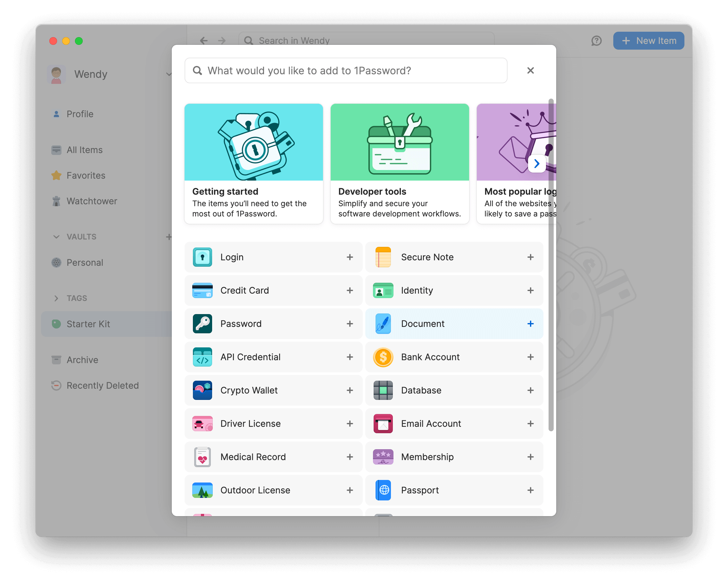This screenshot has height=584, width=728.
Task: Click the API Credential code icon
Action: point(202,357)
